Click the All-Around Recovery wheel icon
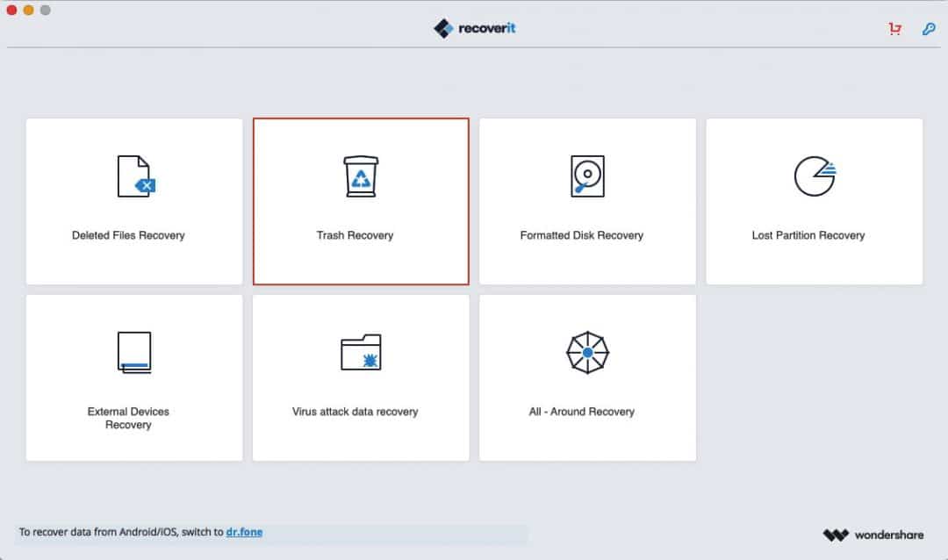The height and width of the screenshot is (560, 948). coord(587,352)
